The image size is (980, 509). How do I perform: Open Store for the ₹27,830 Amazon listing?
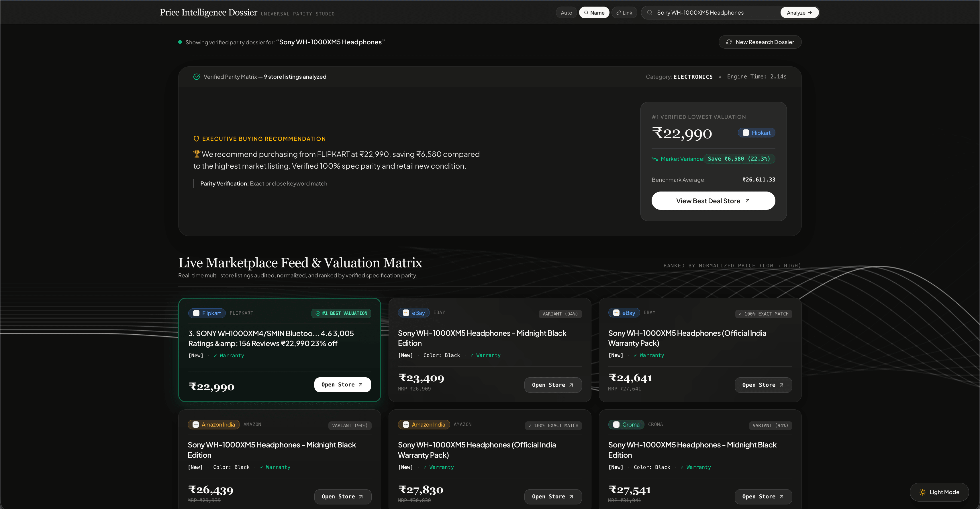tap(552, 496)
